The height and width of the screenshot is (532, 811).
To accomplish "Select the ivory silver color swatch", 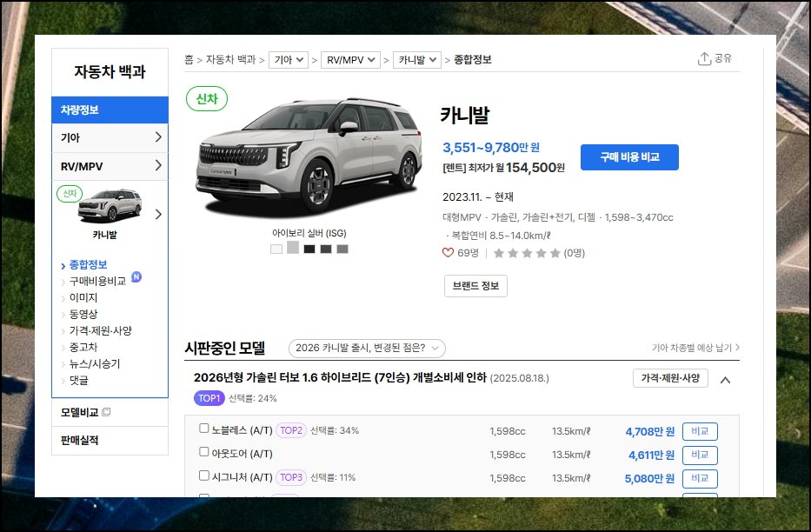I will (293, 247).
